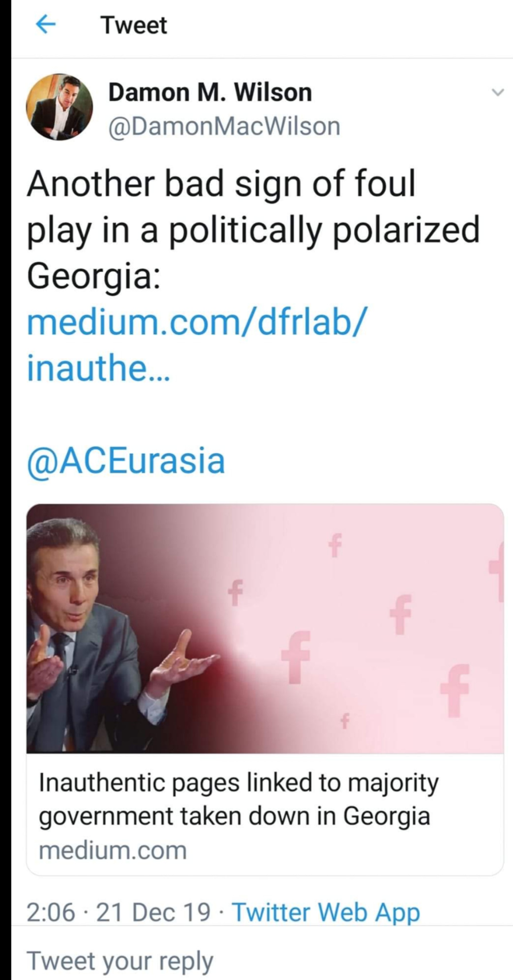
Task: Open the Damon M. Wilson display name
Action: click(x=210, y=92)
